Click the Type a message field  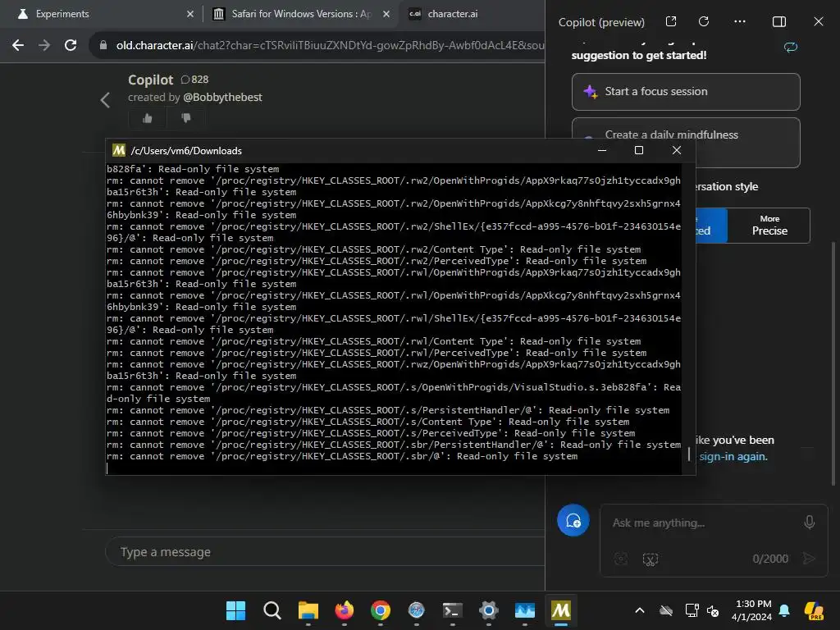[325, 552]
